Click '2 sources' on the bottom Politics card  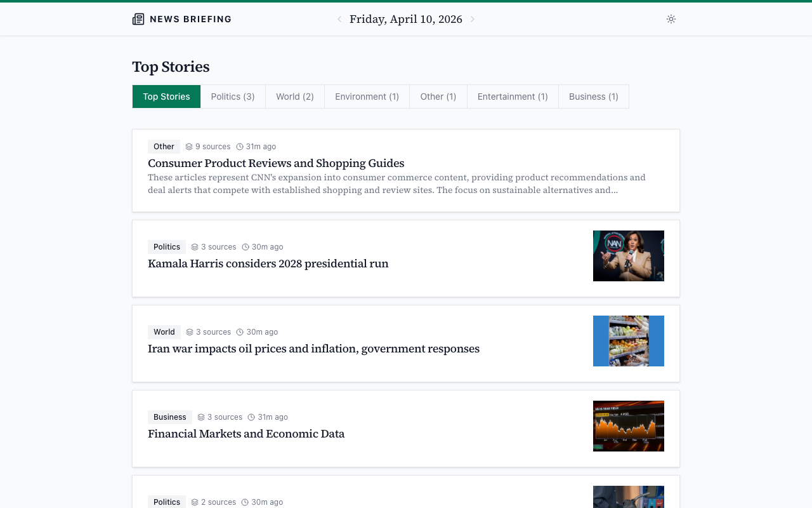point(218,502)
